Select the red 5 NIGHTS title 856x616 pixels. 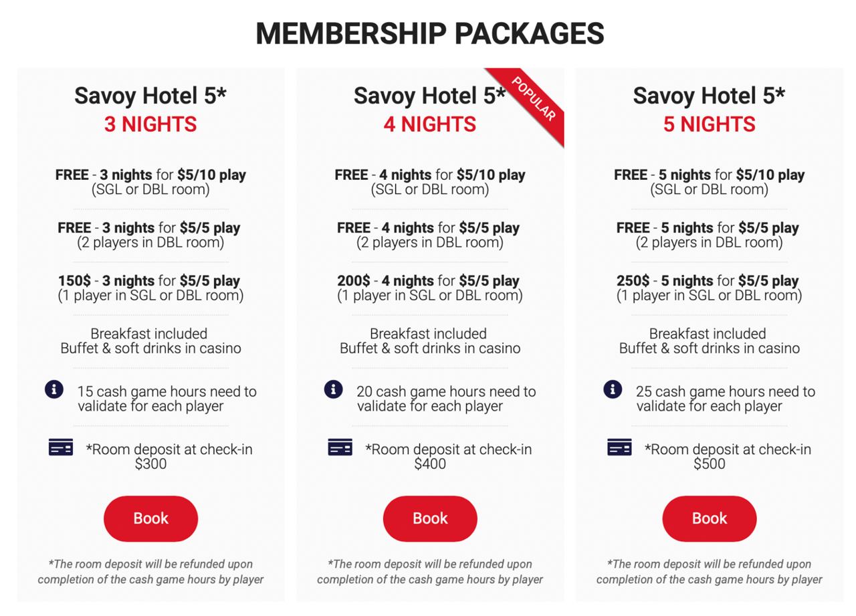point(709,124)
